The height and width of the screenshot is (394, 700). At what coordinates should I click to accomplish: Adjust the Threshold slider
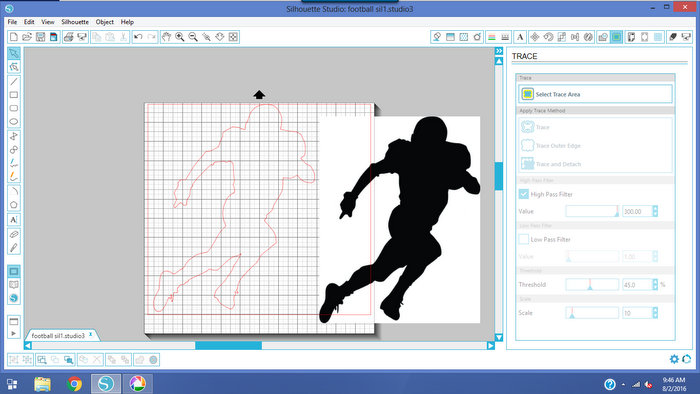coord(592,284)
